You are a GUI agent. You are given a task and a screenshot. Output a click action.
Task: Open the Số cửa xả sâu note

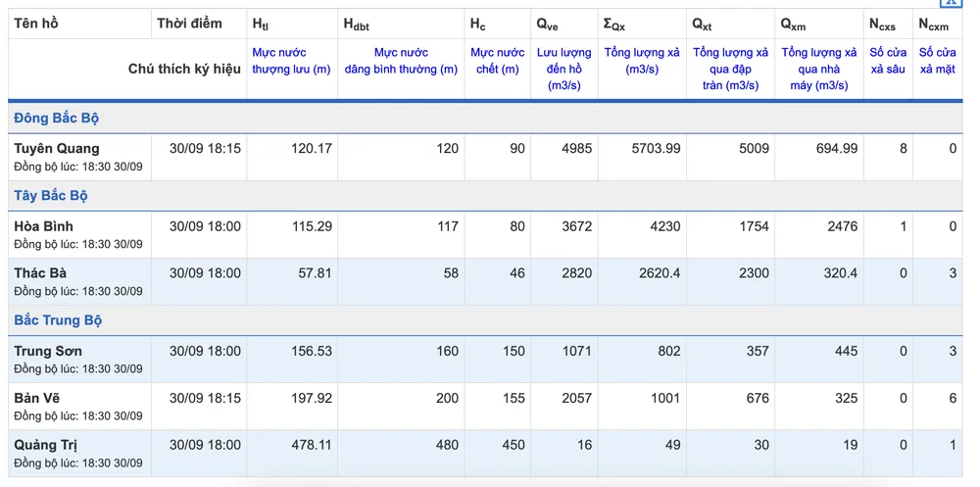(x=888, y=62)
